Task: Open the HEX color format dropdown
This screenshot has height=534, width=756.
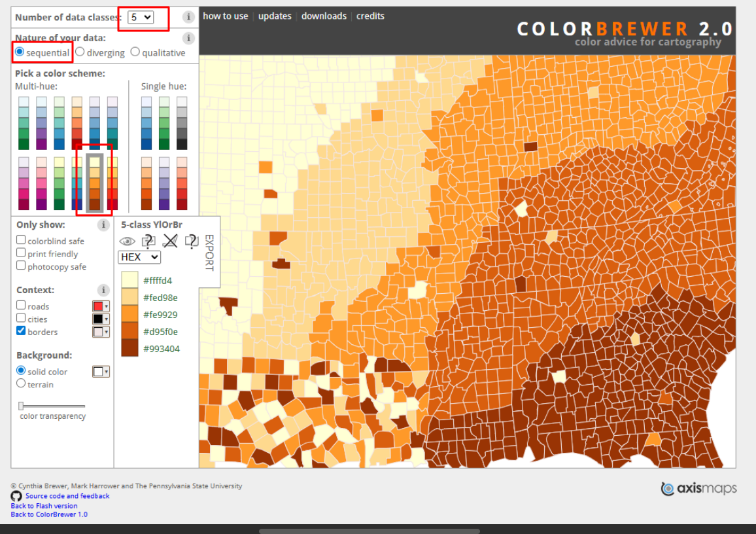Action: pos(139,257)
